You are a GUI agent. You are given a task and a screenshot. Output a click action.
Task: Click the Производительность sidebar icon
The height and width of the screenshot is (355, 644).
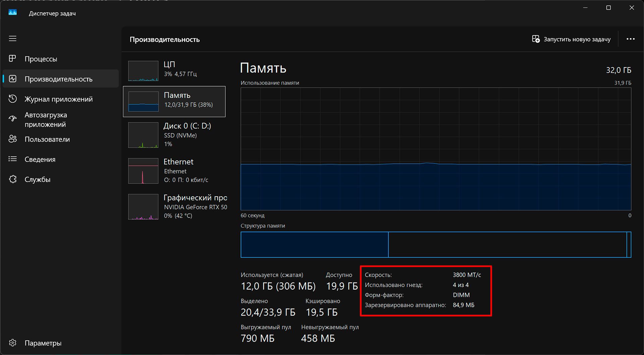[12, 79]
